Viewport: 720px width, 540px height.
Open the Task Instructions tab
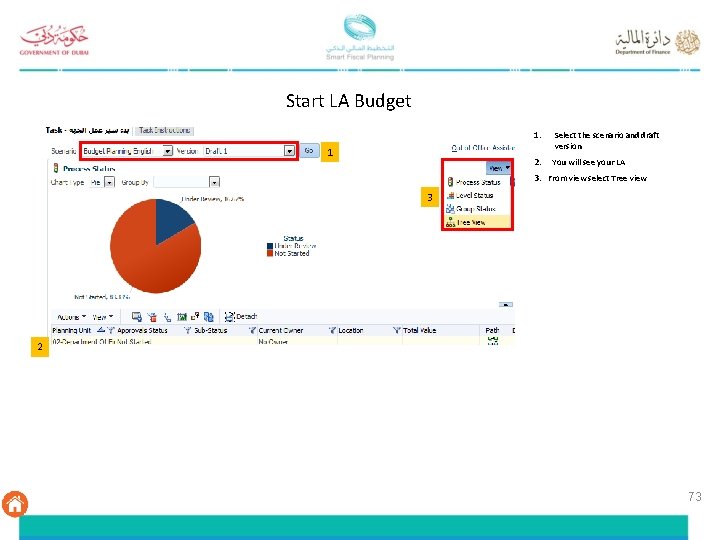tap(164, 130)
